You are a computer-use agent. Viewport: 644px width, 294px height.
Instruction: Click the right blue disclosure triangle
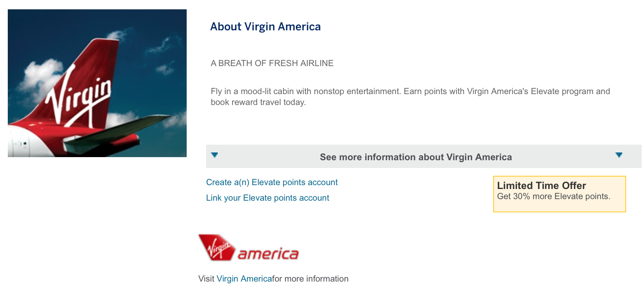coord(619,155)
